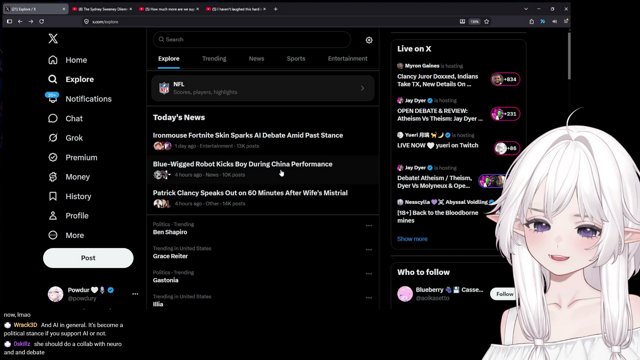Switch to the Trending tab
The width and height of the screenshot is (640, 360).
214,59
